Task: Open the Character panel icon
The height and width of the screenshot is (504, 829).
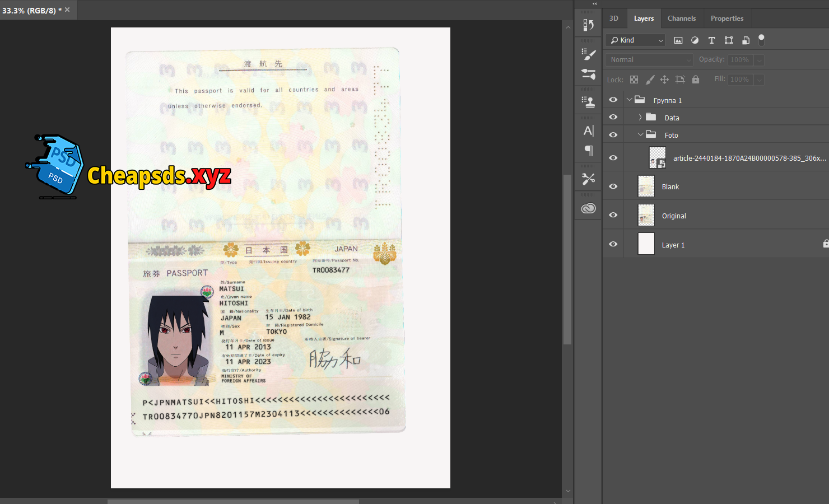Action: pos(588,131)
